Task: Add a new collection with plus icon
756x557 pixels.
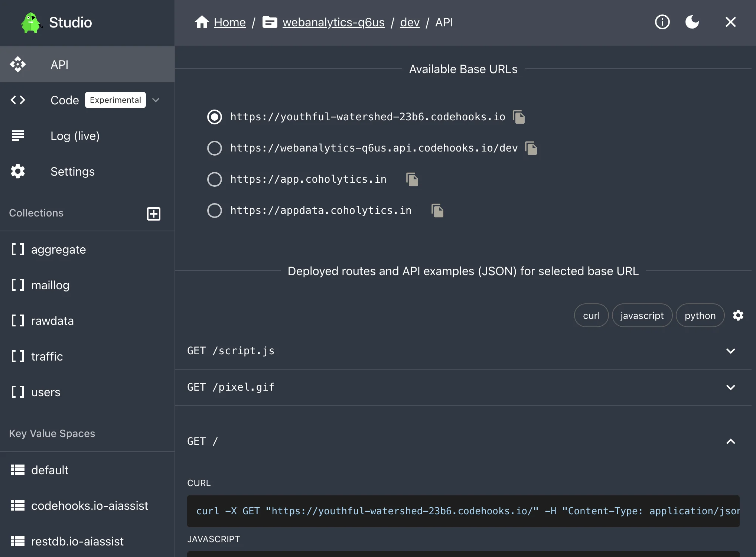Action: [154, 214]
